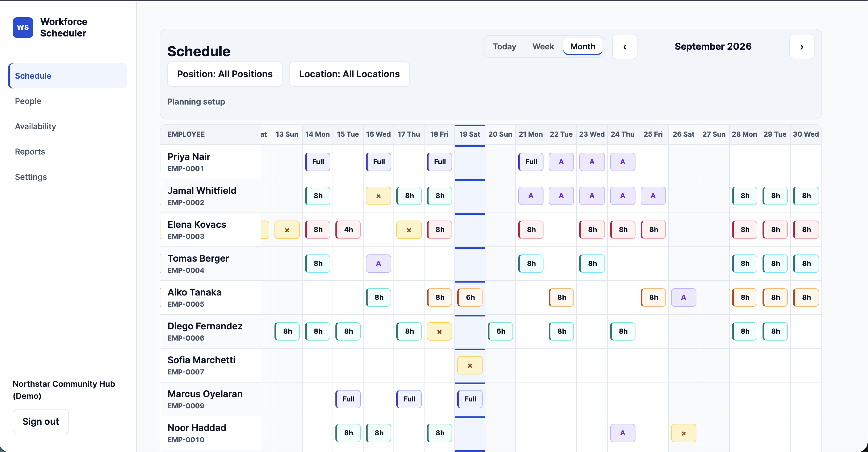Open Sofia Marchetti's unavailable mark on 19 Sat
The height and width of the screenshot is (452, 868).
[x=470, y=366]
